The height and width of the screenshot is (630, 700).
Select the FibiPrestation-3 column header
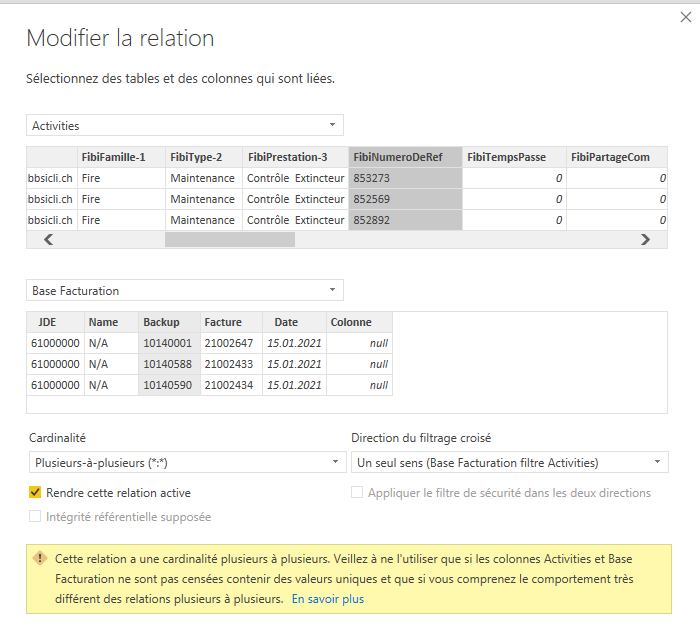pos(296,157)
